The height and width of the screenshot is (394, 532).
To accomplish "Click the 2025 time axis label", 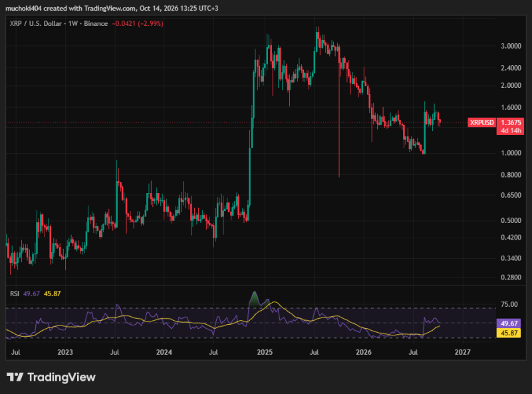I will (265, 352).
